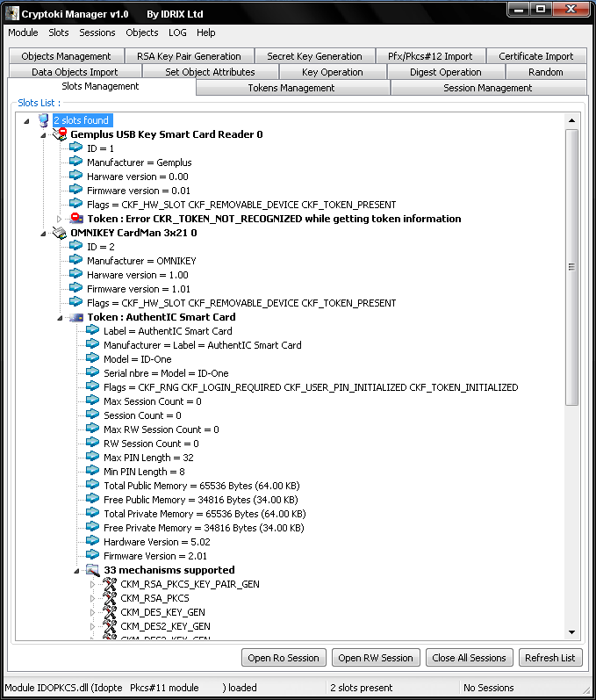This screenshot has width=596, height=700.
Task: Open the Digest Operation tab
Action: (446, 72)
